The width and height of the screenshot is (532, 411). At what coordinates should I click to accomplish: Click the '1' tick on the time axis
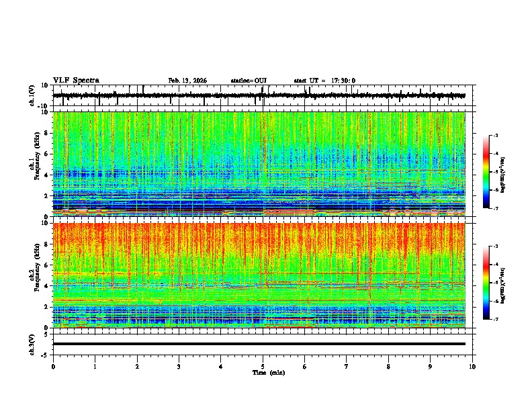pos(95,367)
